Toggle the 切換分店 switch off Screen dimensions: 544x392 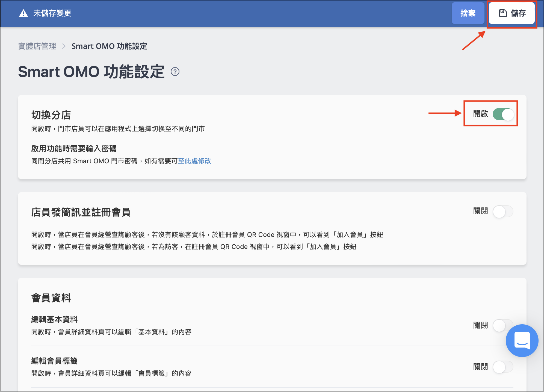[503, 114]
